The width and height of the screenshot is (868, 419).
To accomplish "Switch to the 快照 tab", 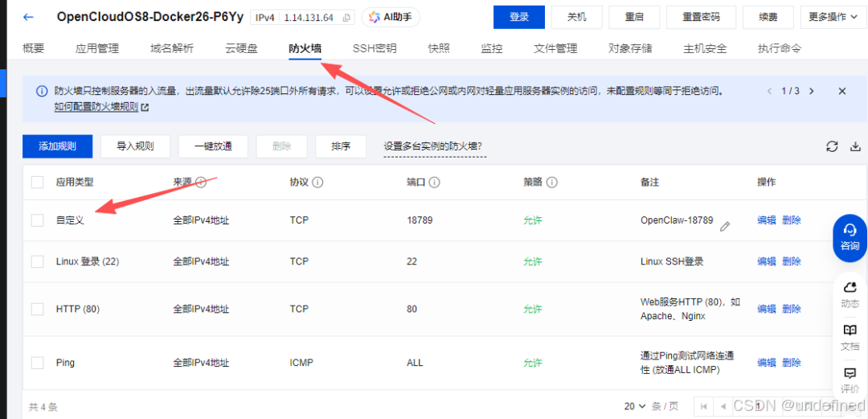I will pos(439,49).
